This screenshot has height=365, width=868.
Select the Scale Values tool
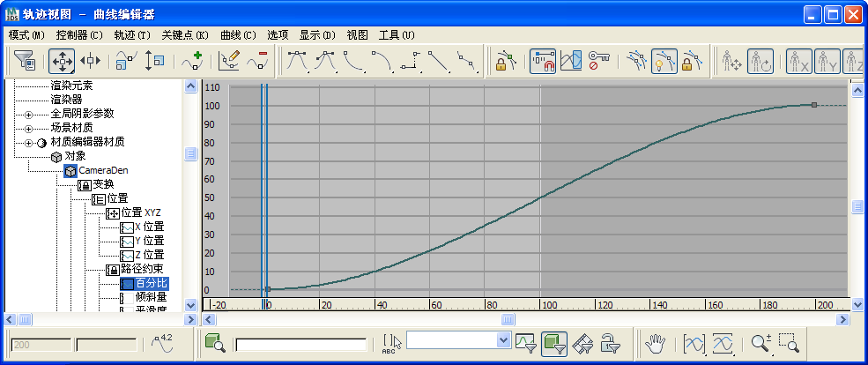pos(154,61)
